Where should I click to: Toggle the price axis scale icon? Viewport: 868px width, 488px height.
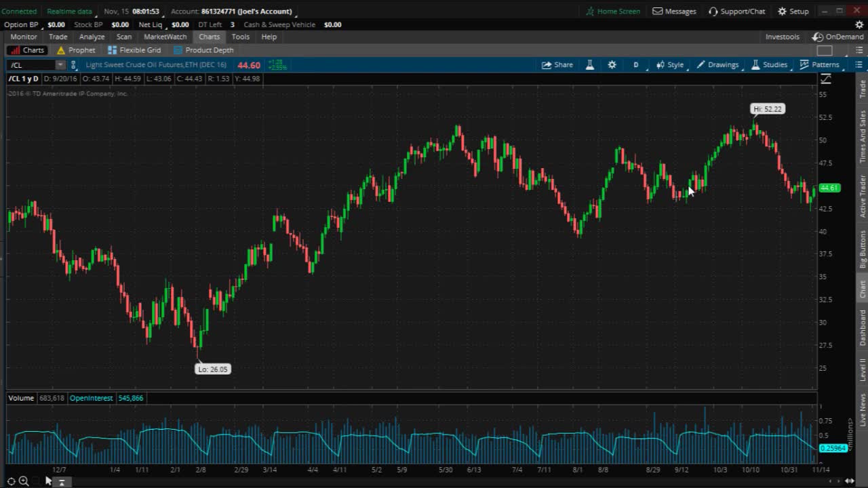click(825, 79)
